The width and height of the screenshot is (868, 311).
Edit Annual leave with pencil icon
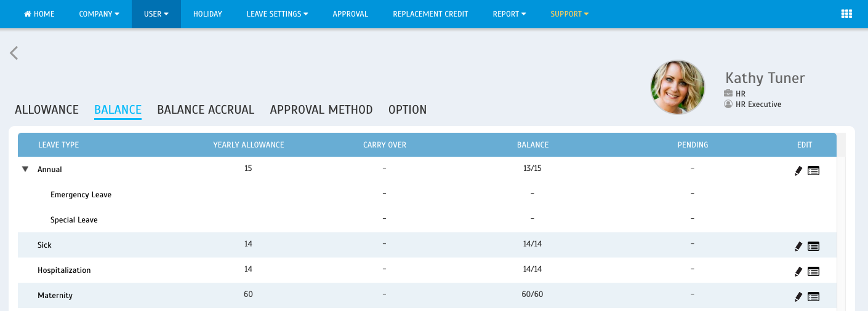click(798, 171)
